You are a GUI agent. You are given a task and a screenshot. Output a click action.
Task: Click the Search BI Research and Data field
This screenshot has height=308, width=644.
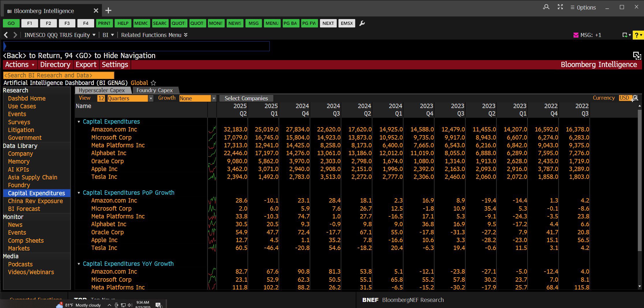(x=59, y=75)
